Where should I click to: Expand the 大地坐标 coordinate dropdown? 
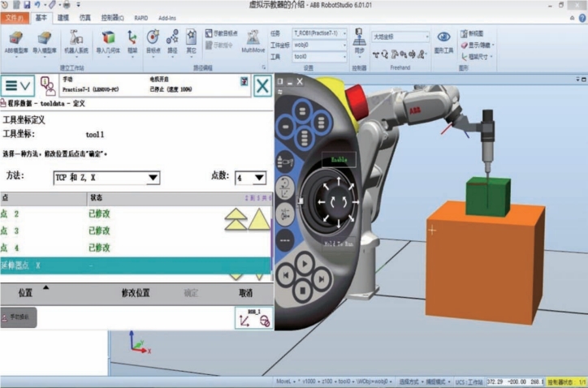click(400, 36)
